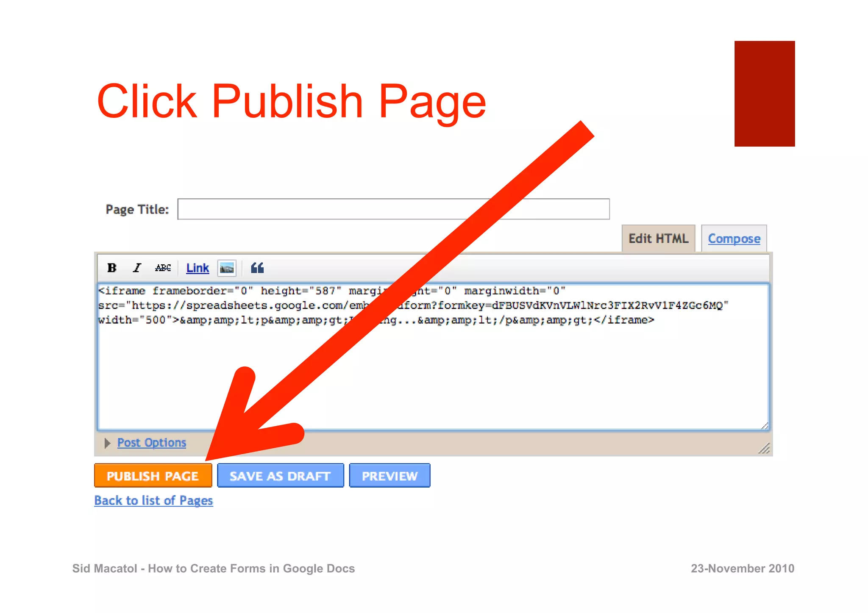868x613 pixels.
Task: Focus the Page Title input field
Action: (393, 209)
